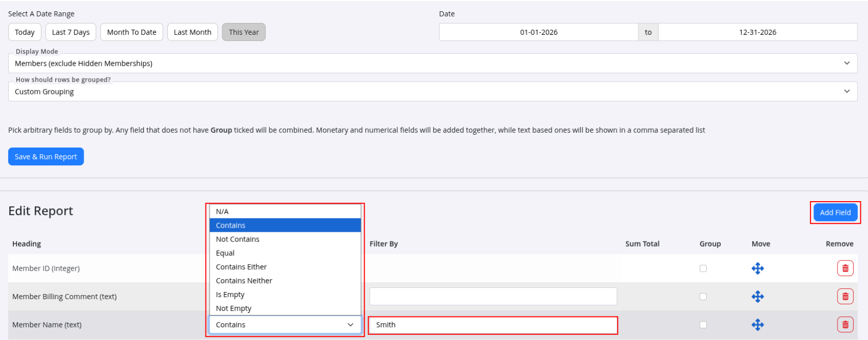Click the This Year range button

(x=244, y=32)
